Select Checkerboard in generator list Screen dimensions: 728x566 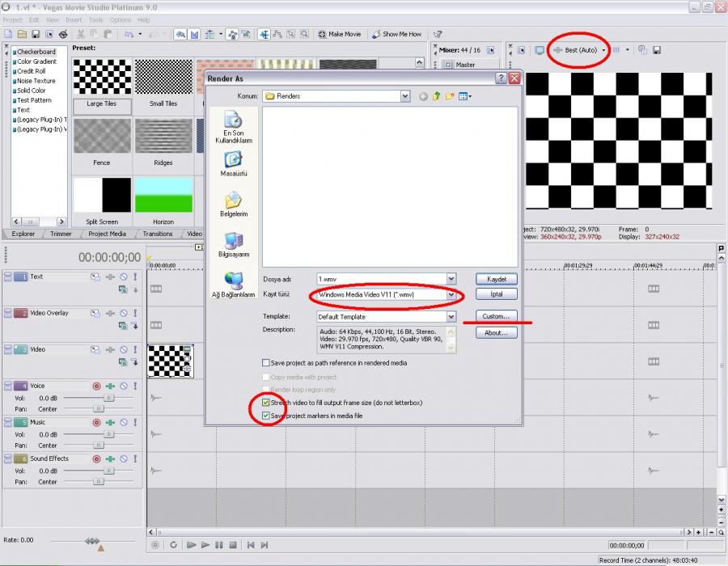tap(36, 52)
